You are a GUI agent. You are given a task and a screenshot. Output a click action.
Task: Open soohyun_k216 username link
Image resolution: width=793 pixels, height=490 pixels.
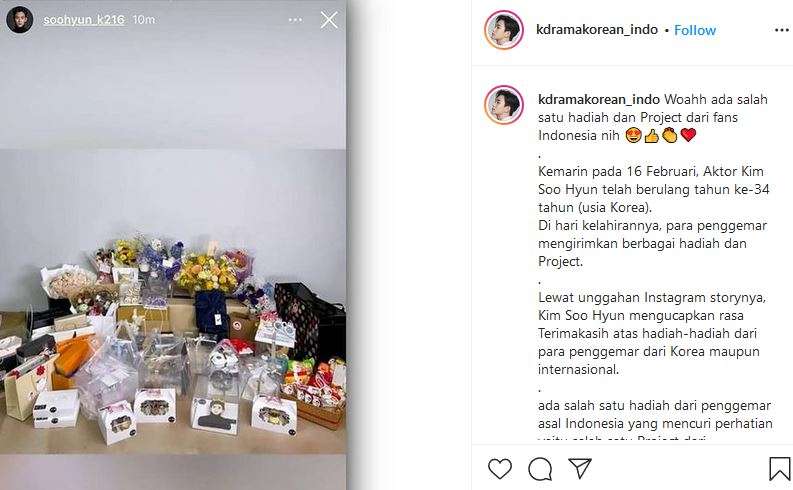(x=83, y=20)
